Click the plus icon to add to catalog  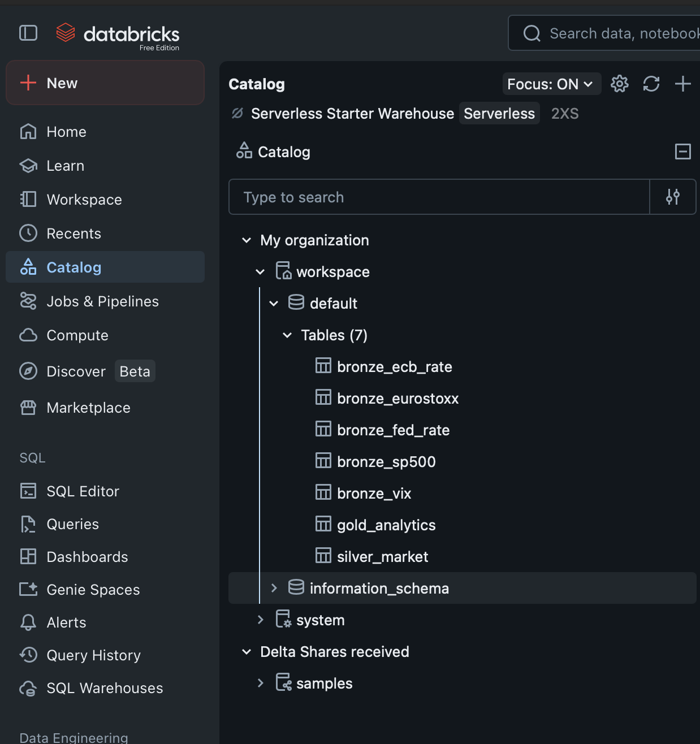click(683, 84)
